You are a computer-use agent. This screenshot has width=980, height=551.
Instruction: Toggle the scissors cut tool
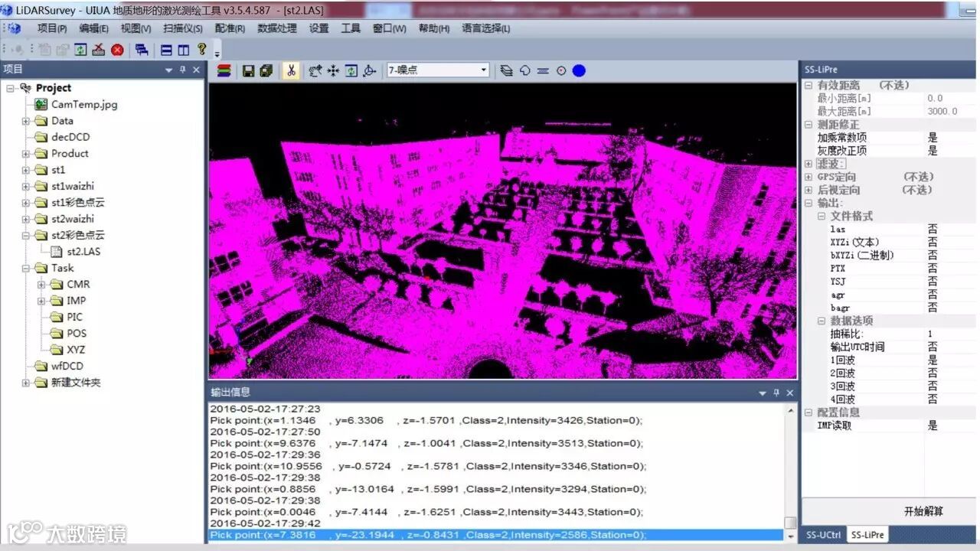tap(291, 70)
